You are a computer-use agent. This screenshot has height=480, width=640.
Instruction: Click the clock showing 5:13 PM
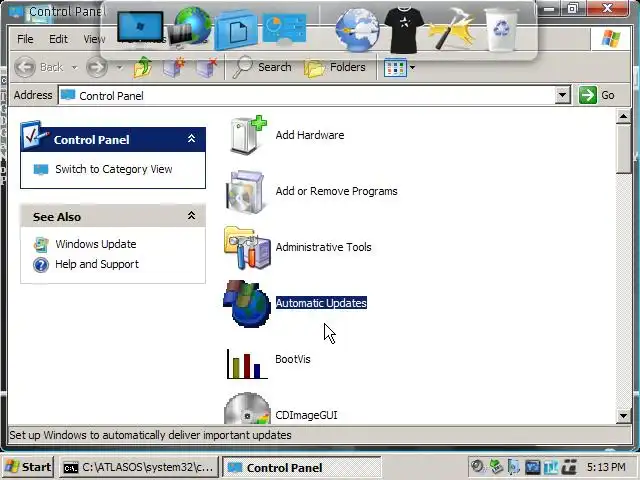click(x=606, y=467)
